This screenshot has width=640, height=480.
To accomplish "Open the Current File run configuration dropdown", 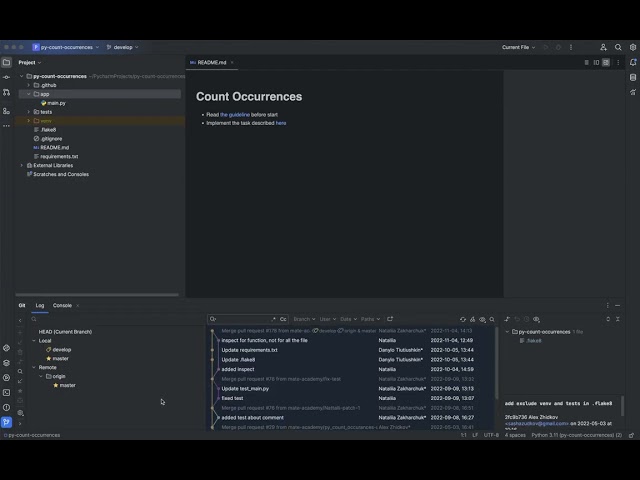I will click(x=518, y=47).
